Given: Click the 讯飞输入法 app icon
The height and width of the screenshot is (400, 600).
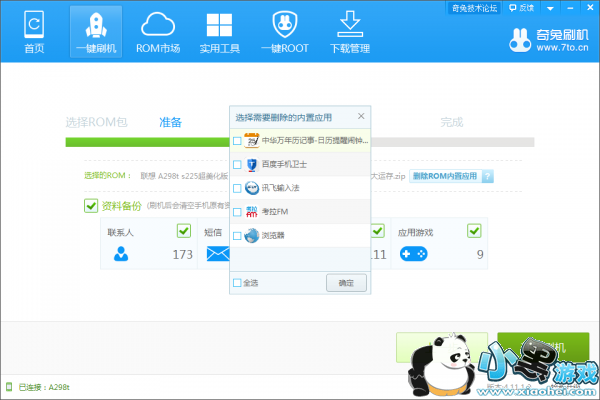Looking at the screenshot, I should point(251,188).
